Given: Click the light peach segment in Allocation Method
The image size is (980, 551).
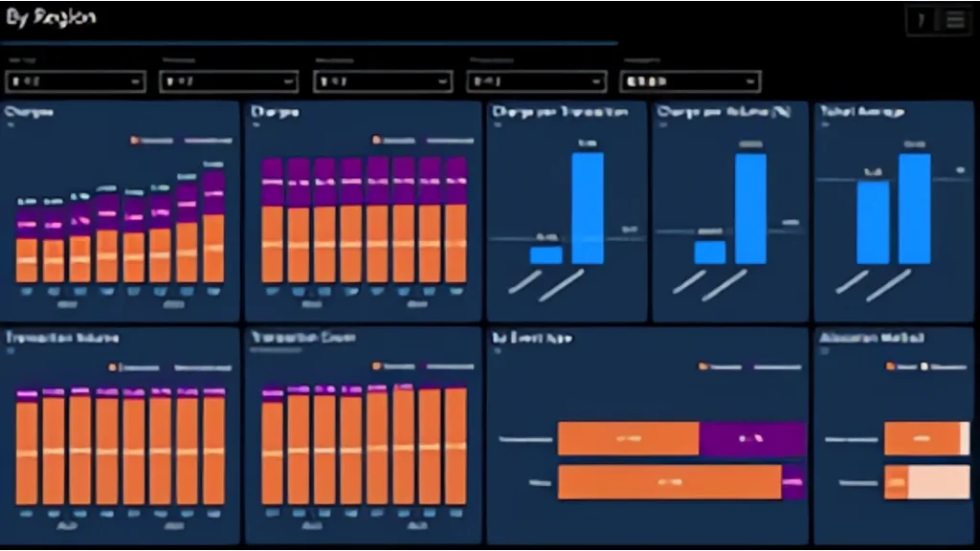Looking at the screenshot, I should 938,482.
